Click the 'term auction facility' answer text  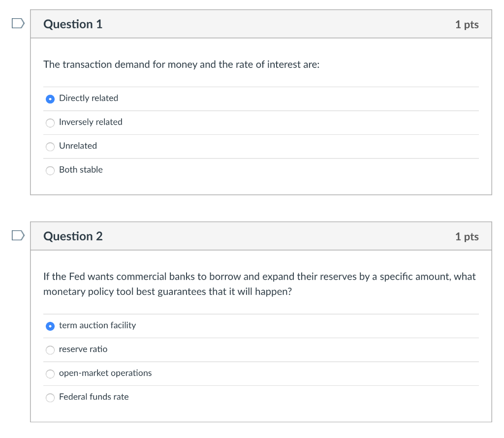96,325
